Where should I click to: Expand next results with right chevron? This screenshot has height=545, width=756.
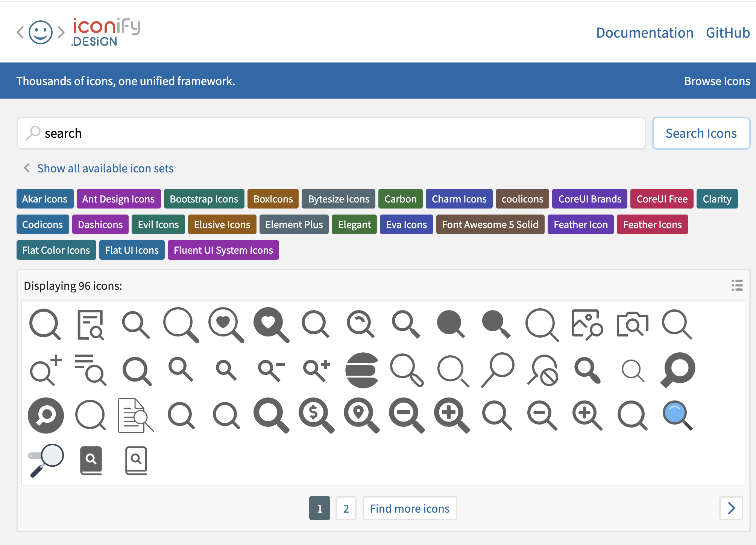coord(731,508)
